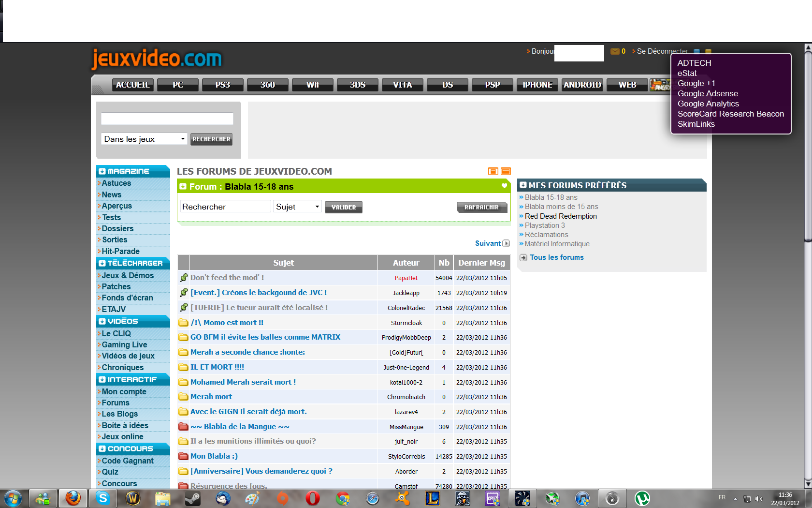
Task: Open topic GO BFM il évite les balles comme MATRIX
Action: tap(265, 337)
